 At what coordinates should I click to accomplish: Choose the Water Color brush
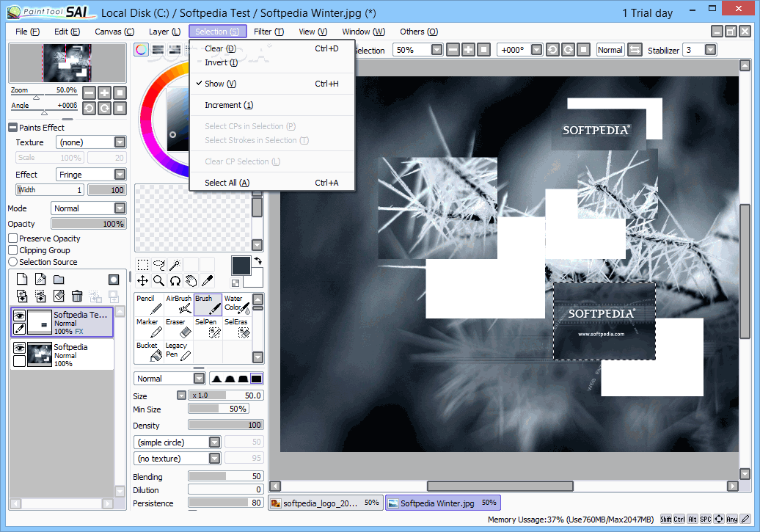click(x=237, y=305)
